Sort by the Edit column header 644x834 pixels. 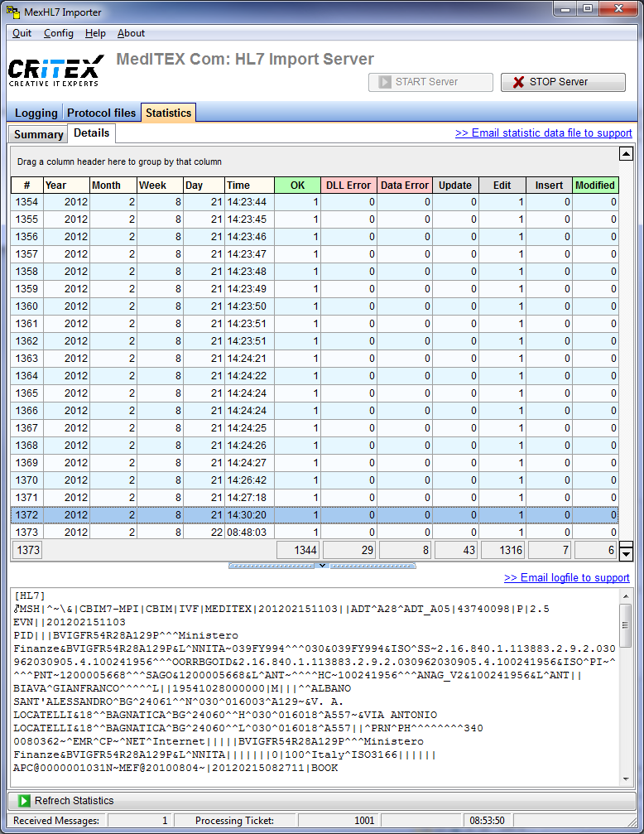(502, 185)
